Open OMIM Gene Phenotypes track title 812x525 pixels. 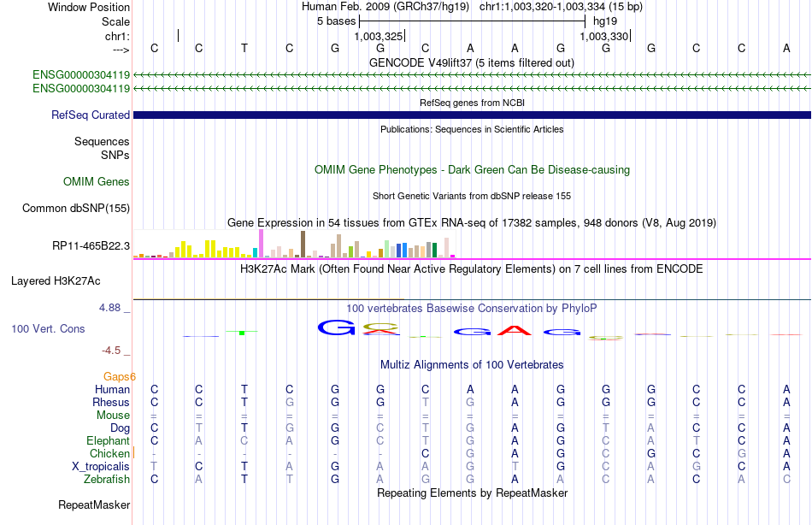point(473,169)
